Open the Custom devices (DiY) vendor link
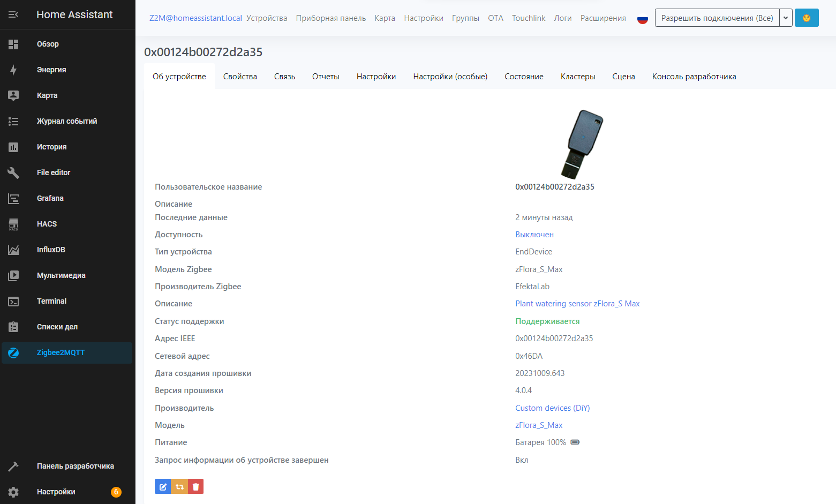This screenshot has width=836, height=504. (552, 408)
